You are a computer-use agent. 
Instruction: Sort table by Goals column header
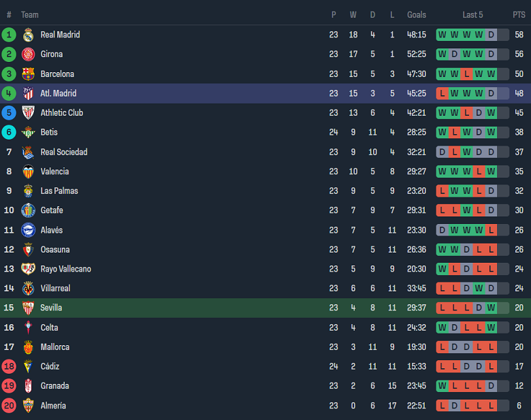[417, 15]
